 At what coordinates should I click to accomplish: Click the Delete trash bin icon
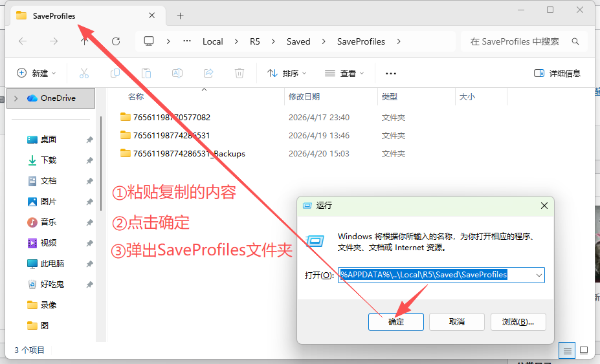239,73
